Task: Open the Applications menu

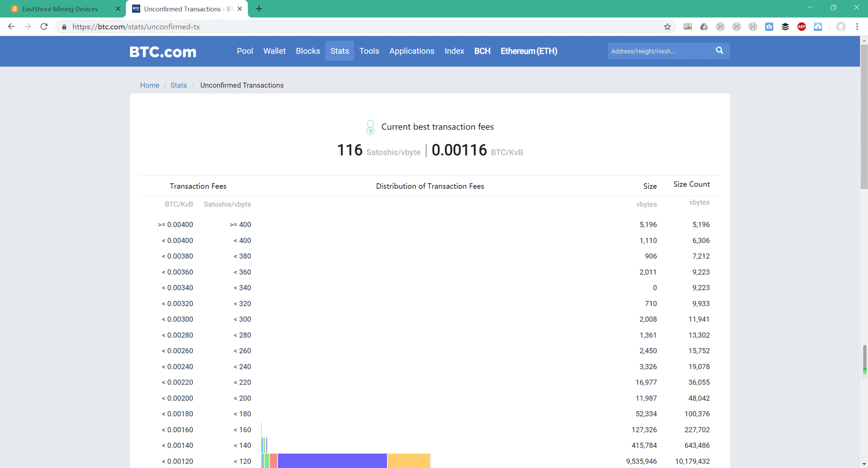Action: point(412,51)
